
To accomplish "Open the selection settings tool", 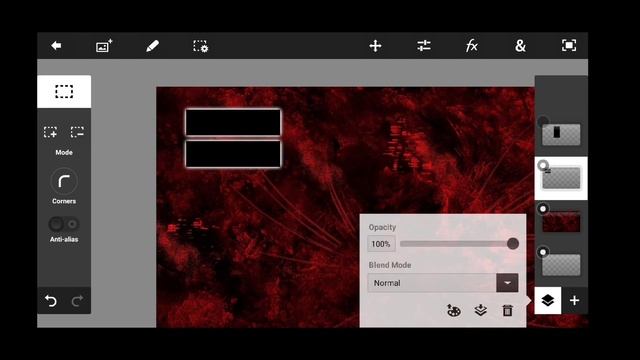I will (200, 46).
